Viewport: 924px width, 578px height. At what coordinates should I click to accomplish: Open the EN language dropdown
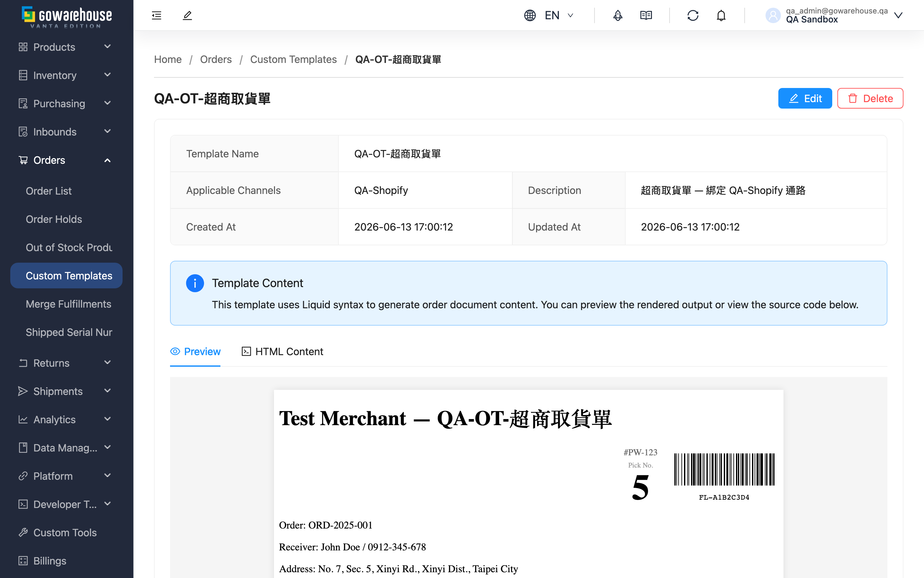(559, 15)
